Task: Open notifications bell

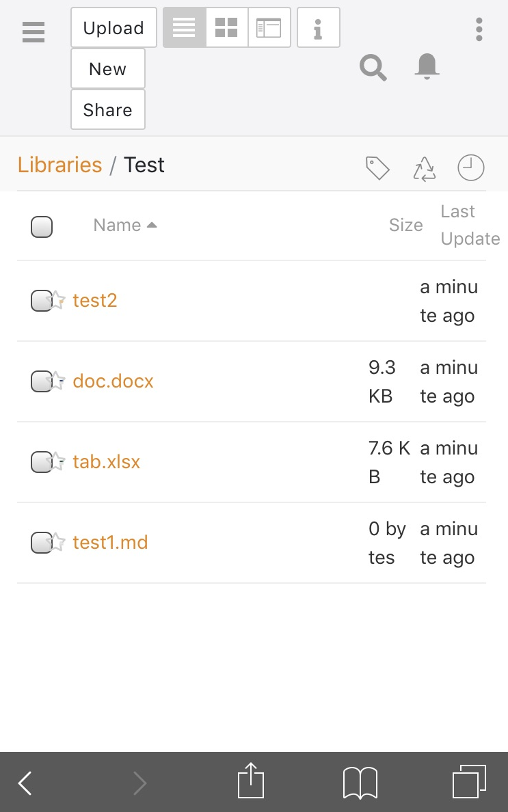Action: (x=427, y=67)
